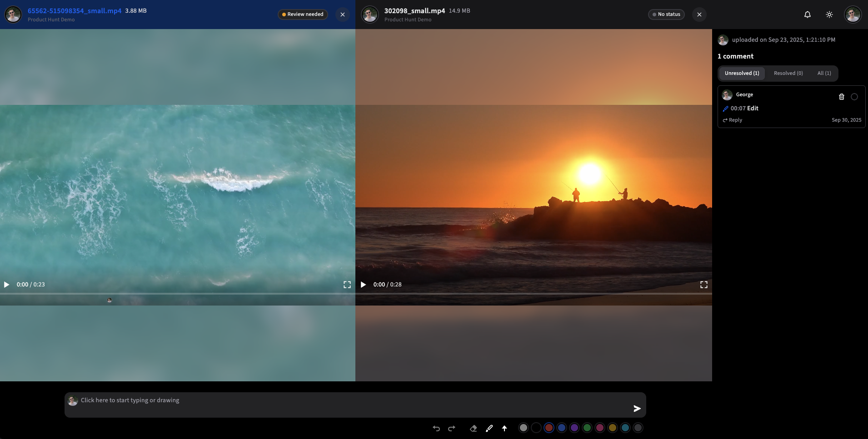Open the Review needed status dropdown

click(303, 15)
